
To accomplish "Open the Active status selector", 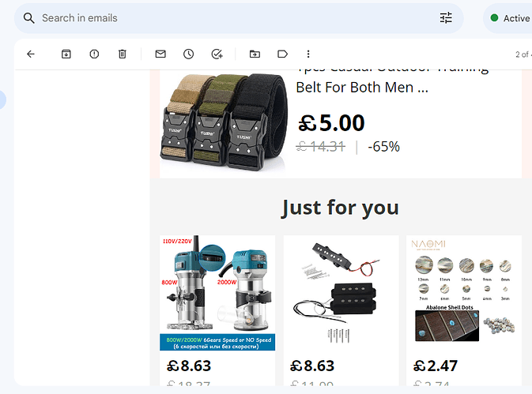I will click(510, 18).
